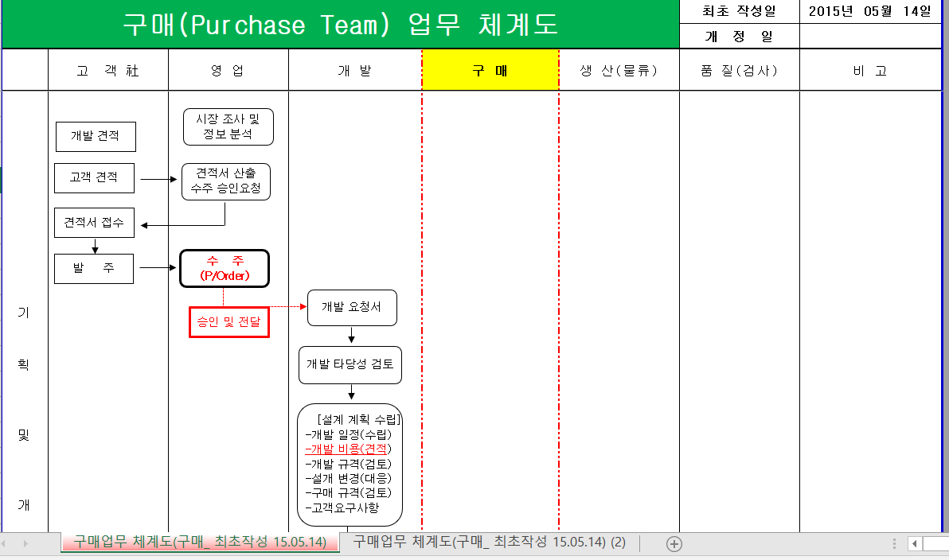Select the 견적서 산출 수주 승인요청 shape
The height and width of the screenshot is (560, 949).
click(226, 181)
